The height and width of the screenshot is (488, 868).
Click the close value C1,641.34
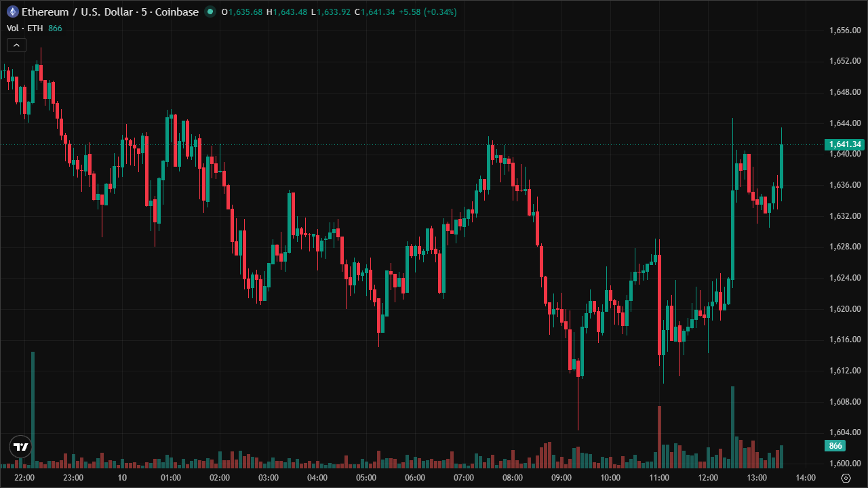point(375,12)
